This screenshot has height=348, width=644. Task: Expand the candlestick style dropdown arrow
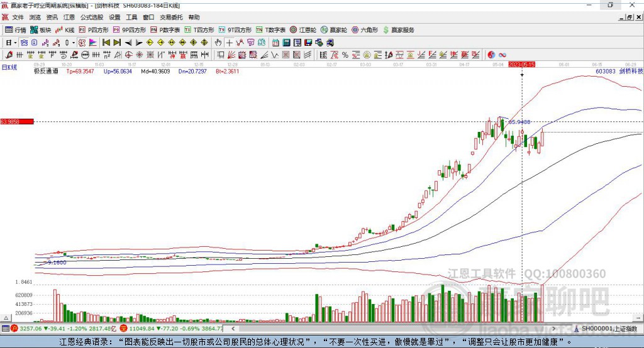point(74,43)
